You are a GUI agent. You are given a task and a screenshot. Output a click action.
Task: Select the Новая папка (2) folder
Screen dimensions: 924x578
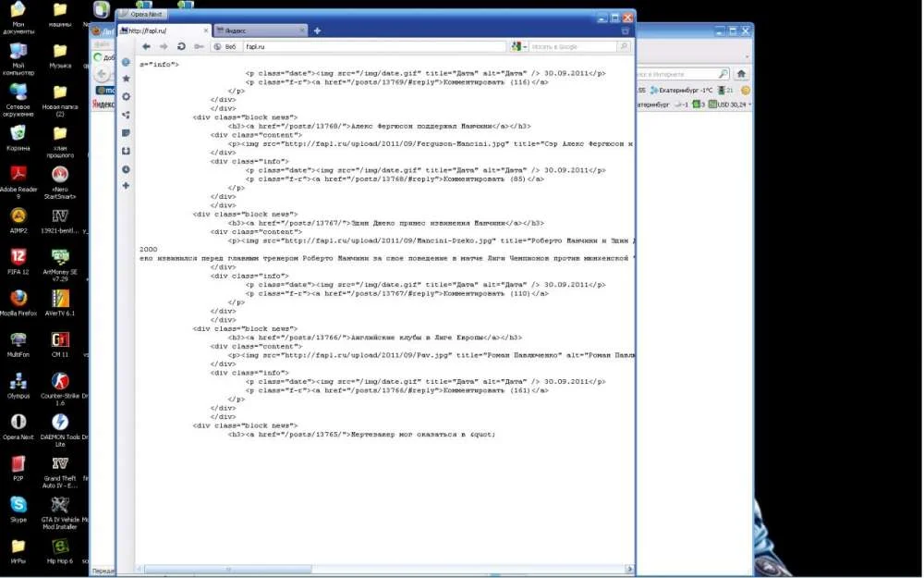(x=60, y=100)
